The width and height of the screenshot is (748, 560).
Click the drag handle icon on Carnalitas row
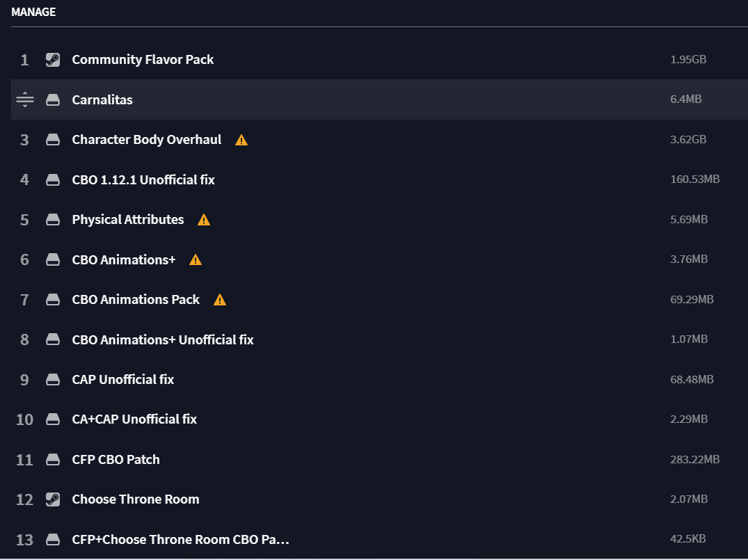25,99
